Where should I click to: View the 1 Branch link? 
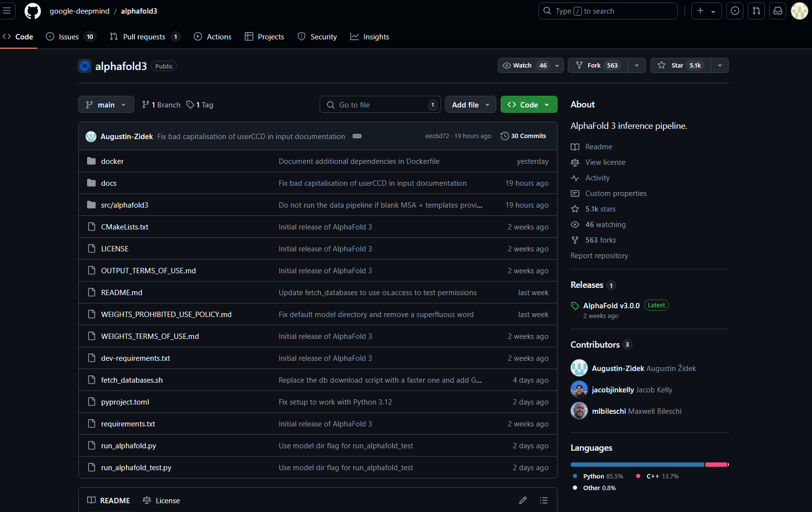click(x=161, y=105)
